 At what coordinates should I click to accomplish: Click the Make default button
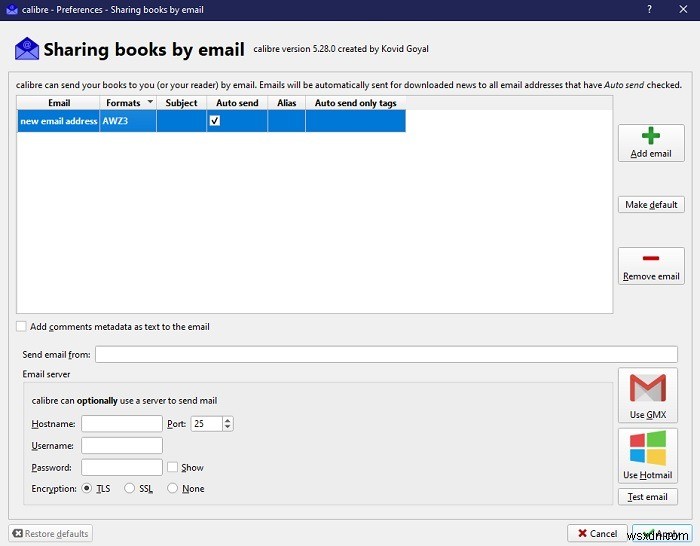pos(651,204)
